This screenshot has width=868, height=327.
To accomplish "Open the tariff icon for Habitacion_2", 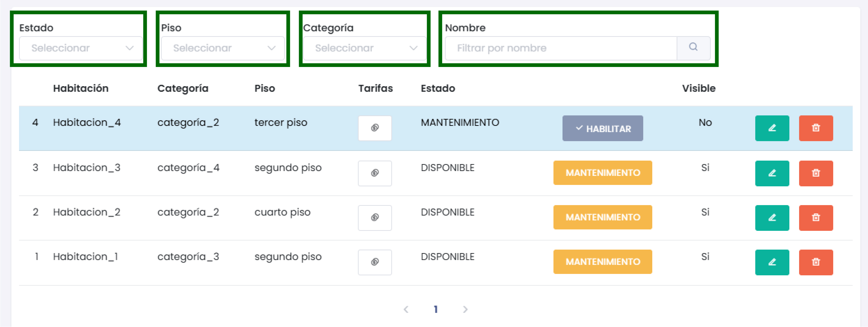I will pos(375,218).
